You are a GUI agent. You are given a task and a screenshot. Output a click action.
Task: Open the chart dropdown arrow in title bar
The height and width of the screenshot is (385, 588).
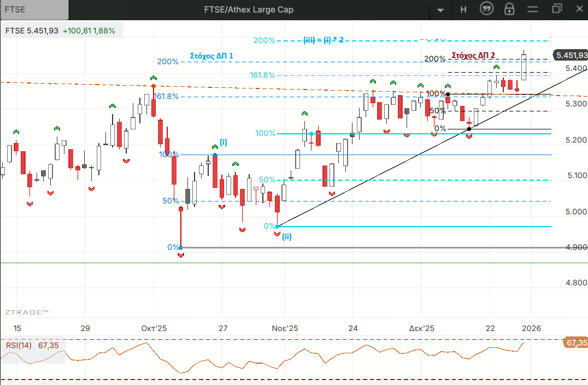point(440,9)
